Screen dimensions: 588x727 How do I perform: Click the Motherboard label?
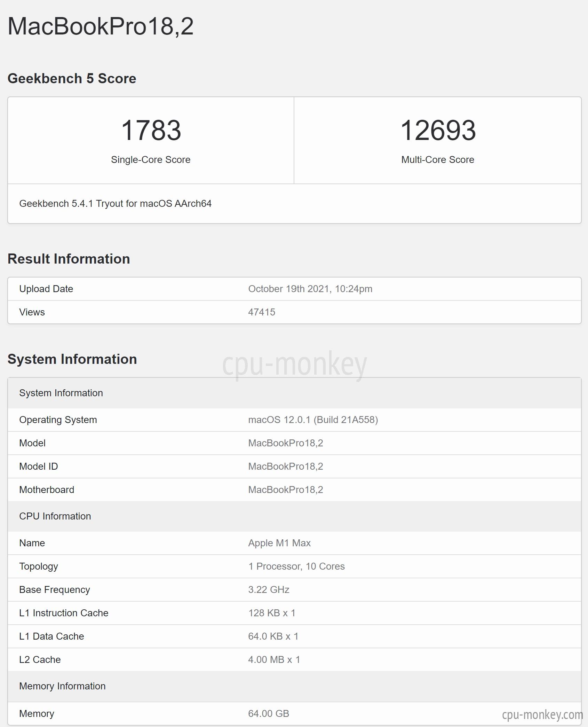click(47, 490)
